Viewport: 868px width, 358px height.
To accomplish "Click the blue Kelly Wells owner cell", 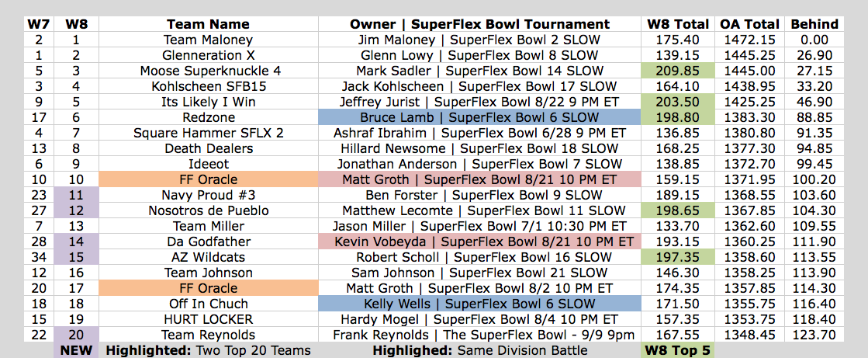I will [479, 304].
